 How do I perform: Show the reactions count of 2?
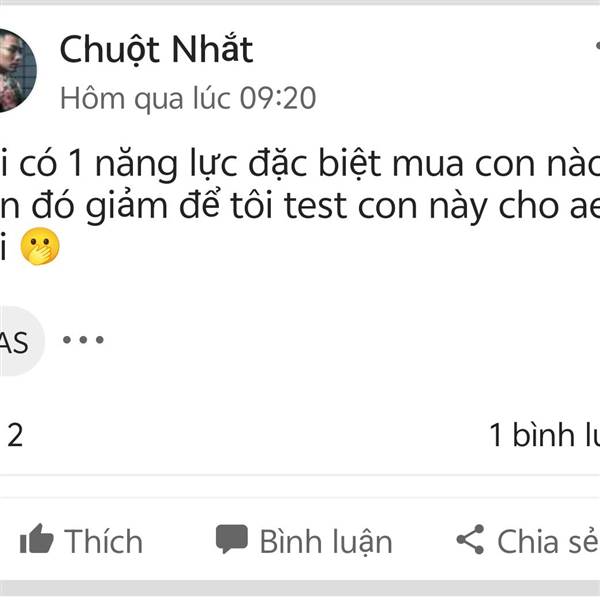click(15, 435)
